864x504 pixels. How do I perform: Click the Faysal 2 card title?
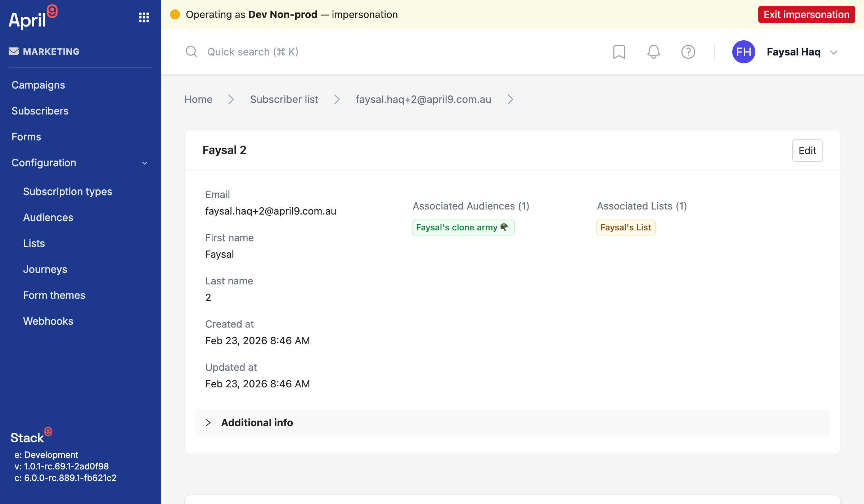pos(224,150)
